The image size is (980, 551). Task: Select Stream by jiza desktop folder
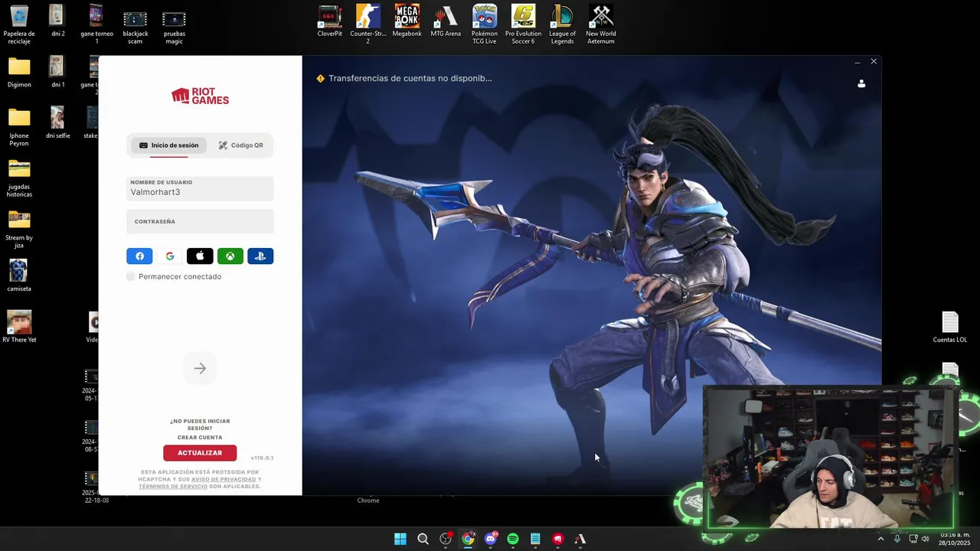(x=19, y=230)
